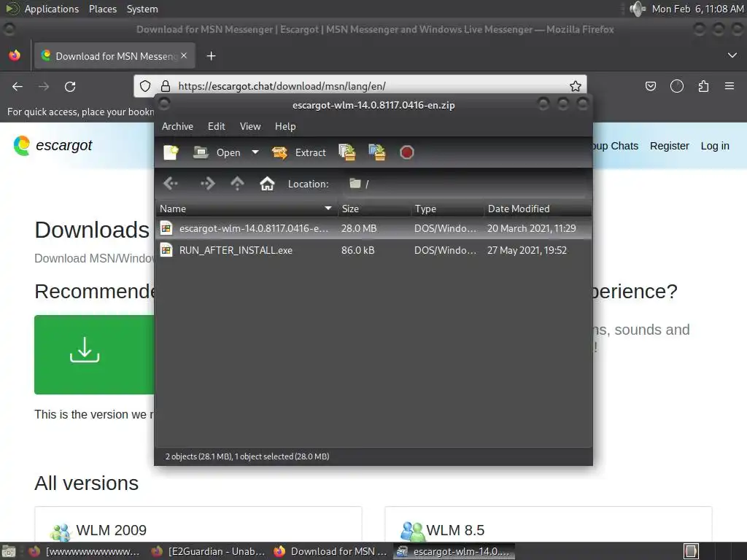
Task: Click the Open archive toolbar button
Action: tap(217, 152)
